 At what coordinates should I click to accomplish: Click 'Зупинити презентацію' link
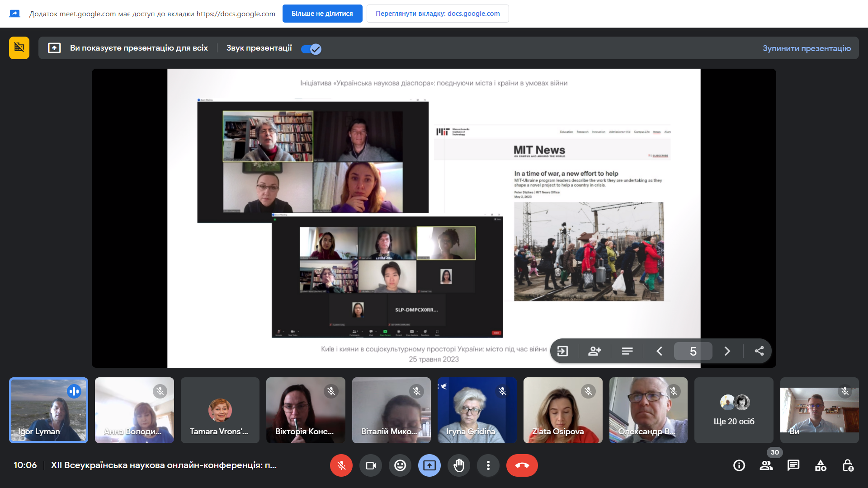coord(807,48)
